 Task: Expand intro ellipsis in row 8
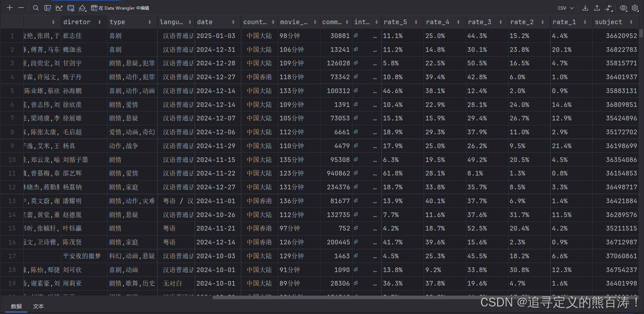375,133
